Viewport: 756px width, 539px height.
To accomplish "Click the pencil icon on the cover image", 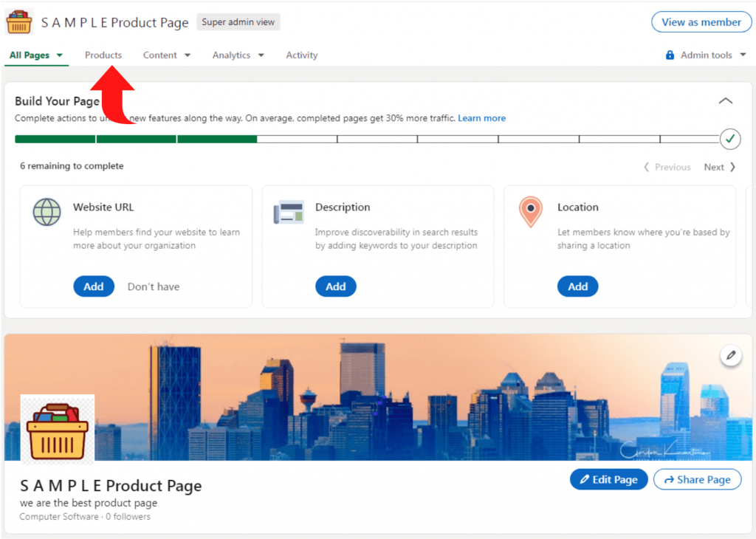I will coord(731,355).
